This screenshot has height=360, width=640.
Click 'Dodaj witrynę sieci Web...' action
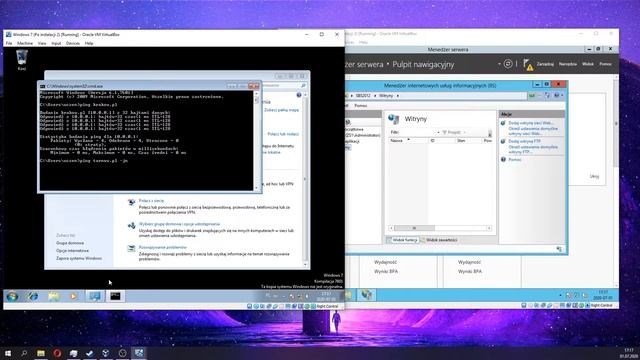(x=531, y=123)
